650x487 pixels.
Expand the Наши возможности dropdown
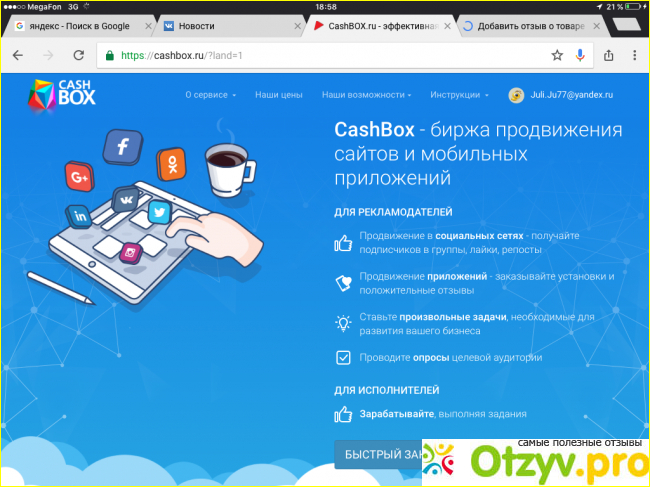[x=366, y=95]
